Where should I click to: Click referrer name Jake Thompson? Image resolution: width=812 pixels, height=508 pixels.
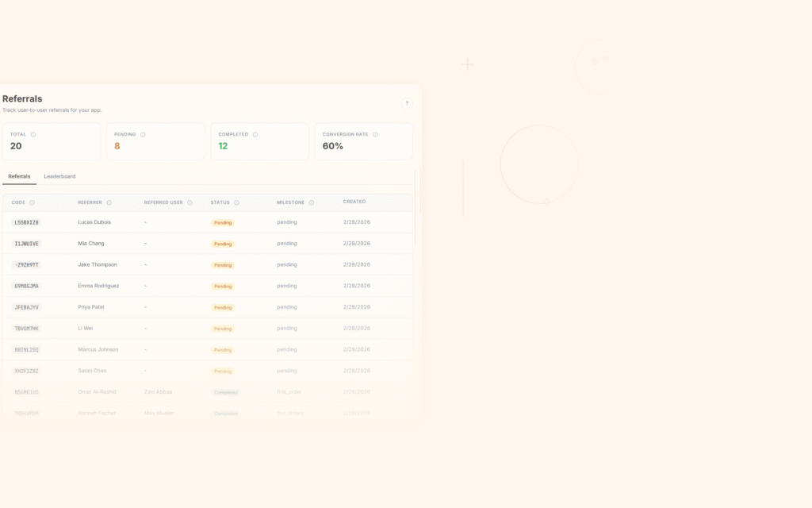[98, 264]
